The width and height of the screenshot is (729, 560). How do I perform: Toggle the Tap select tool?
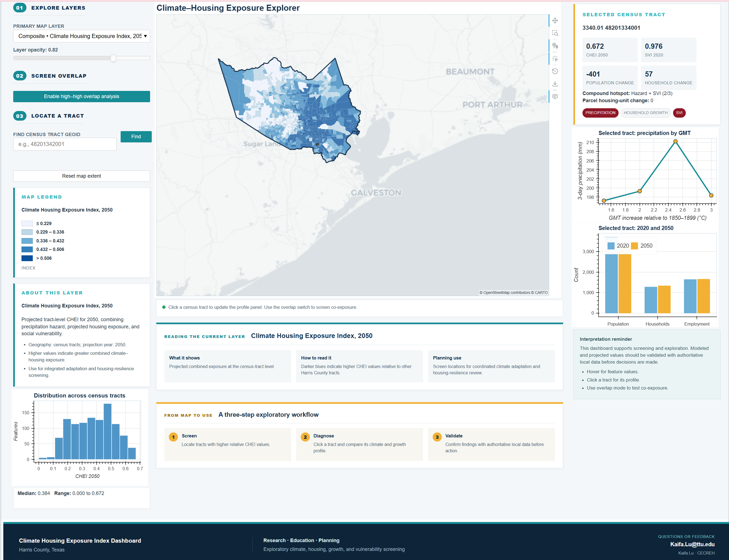pyautogui.click(x=555, y=59)
